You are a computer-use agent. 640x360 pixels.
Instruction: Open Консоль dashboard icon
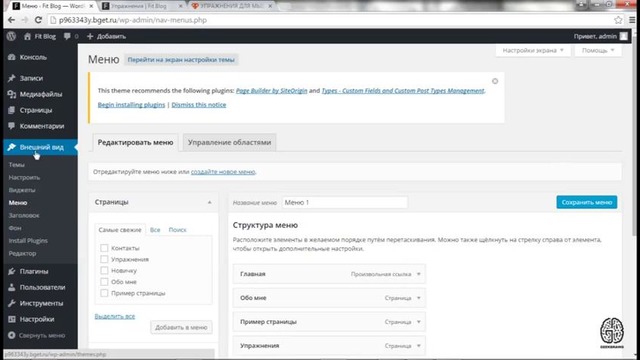tap(11, 57)
